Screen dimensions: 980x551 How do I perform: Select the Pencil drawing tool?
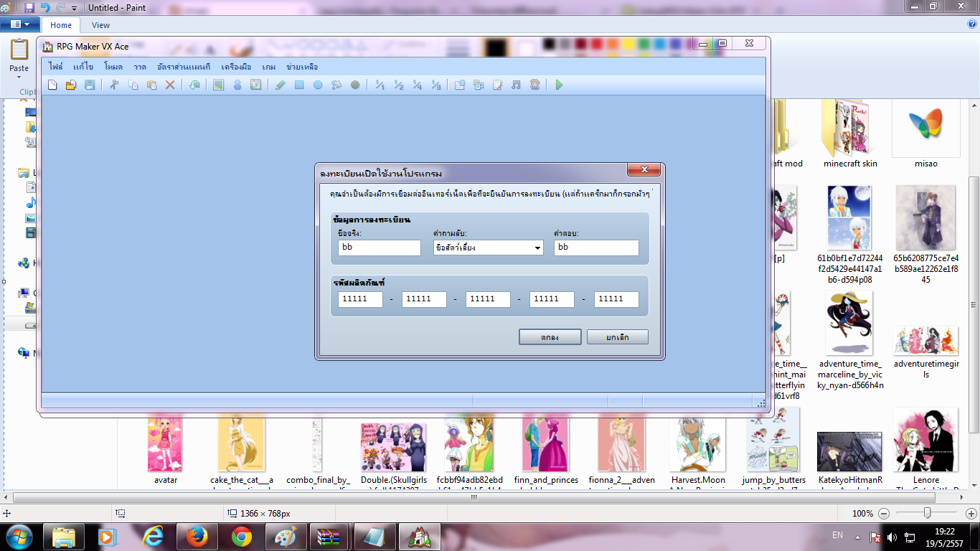tap(281, 85)
